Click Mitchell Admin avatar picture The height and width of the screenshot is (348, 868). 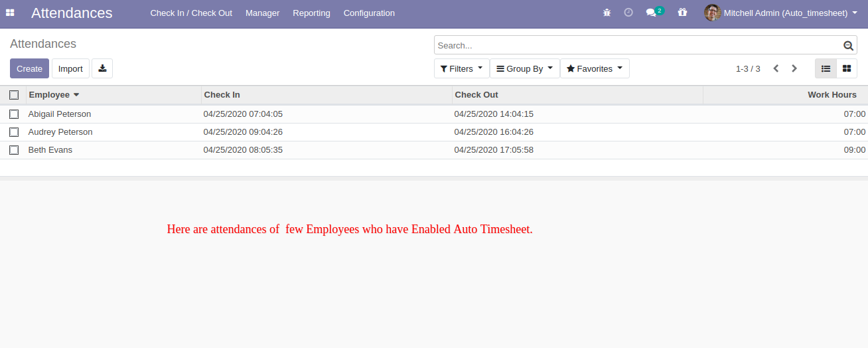click(x=712, y=13)
